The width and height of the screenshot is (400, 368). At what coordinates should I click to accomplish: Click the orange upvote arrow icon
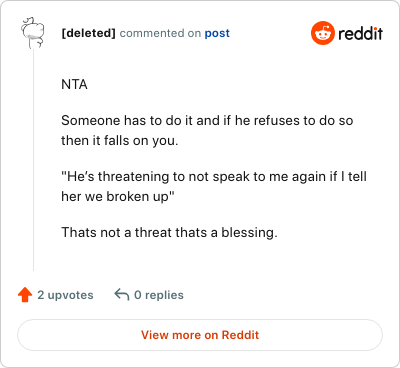click(x=25, y=295)
